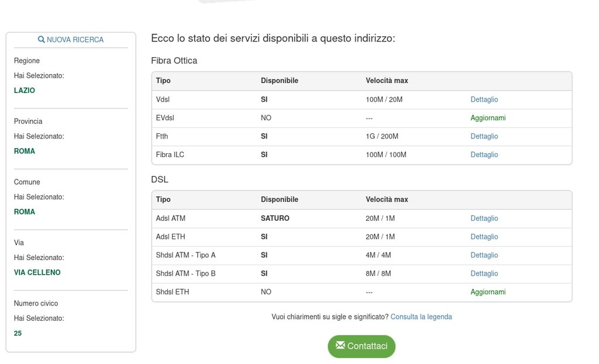View Dettaglio for Shdsl ATM - Tipo B
Image resolution: width=599 pixels, height=364 pixels.
coord(484,273)
